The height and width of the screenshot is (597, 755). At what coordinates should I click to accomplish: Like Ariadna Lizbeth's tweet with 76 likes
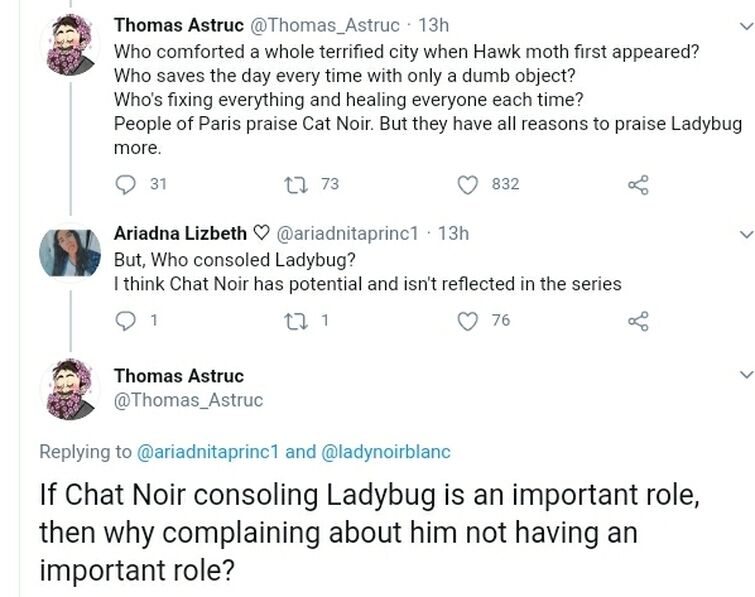(468, 320)
